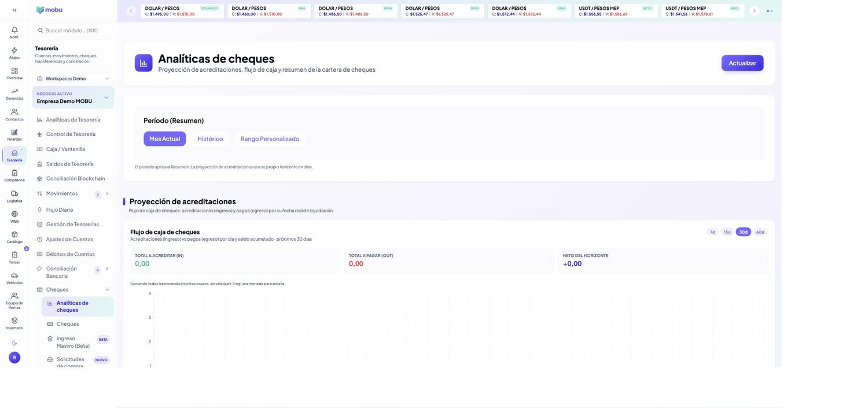
Task: Open Cheques submenu item
Action: pos(78,324)
